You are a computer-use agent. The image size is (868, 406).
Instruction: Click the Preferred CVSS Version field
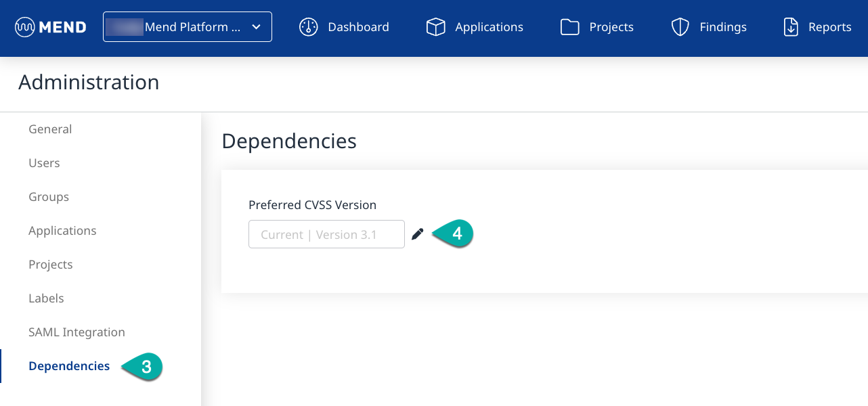click(326, 234)
